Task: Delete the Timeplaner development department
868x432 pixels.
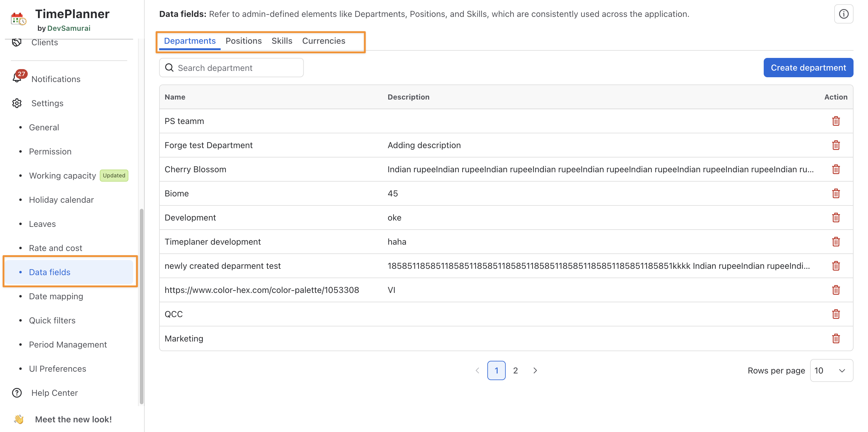Action: tap(836, 242)
